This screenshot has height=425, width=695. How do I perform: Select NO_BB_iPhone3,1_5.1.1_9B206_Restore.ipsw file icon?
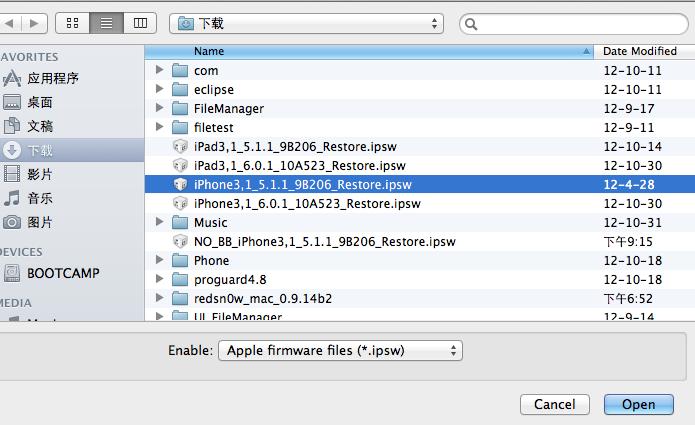pyautogui.click(x=180, y=242)
